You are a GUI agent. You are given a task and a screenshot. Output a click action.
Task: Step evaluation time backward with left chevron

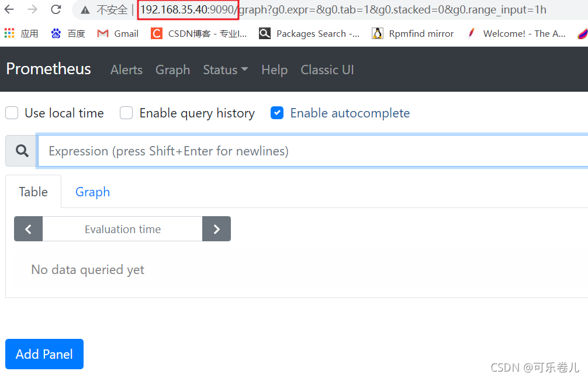28,229
